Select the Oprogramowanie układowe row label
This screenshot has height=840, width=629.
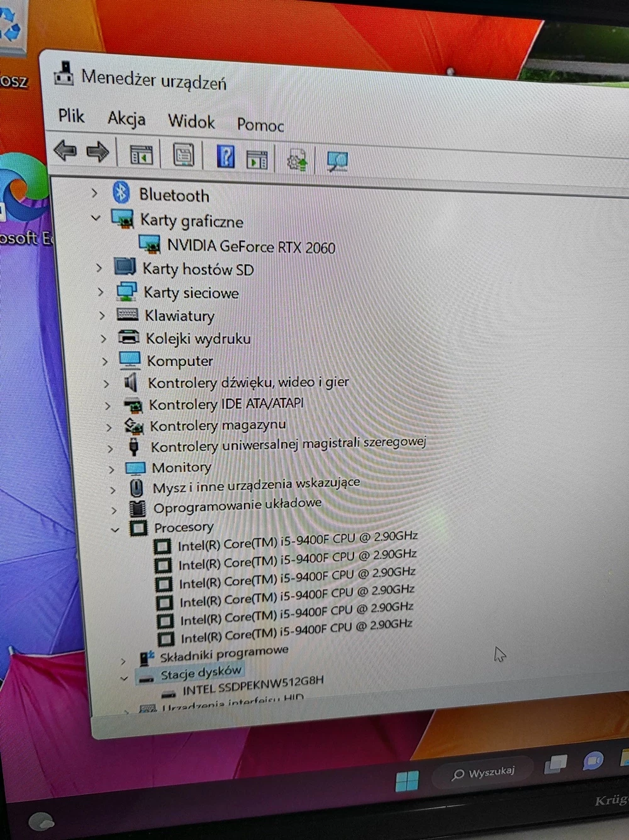coord(237,505)
